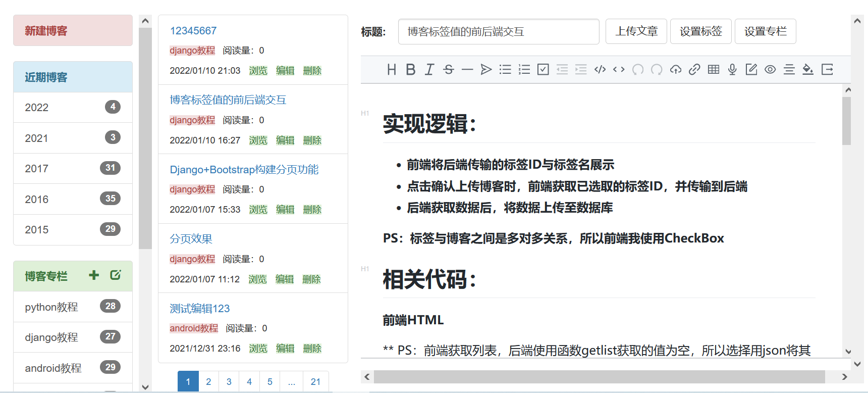Insert an ordered numbered list
Image resolution: width=868 pixels, height=393 pixels.
pos(524,70)
